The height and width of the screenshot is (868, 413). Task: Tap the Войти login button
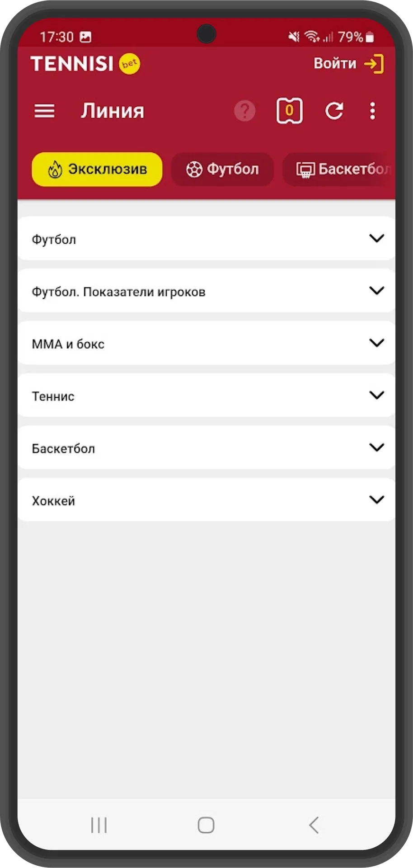coord(349,63)
